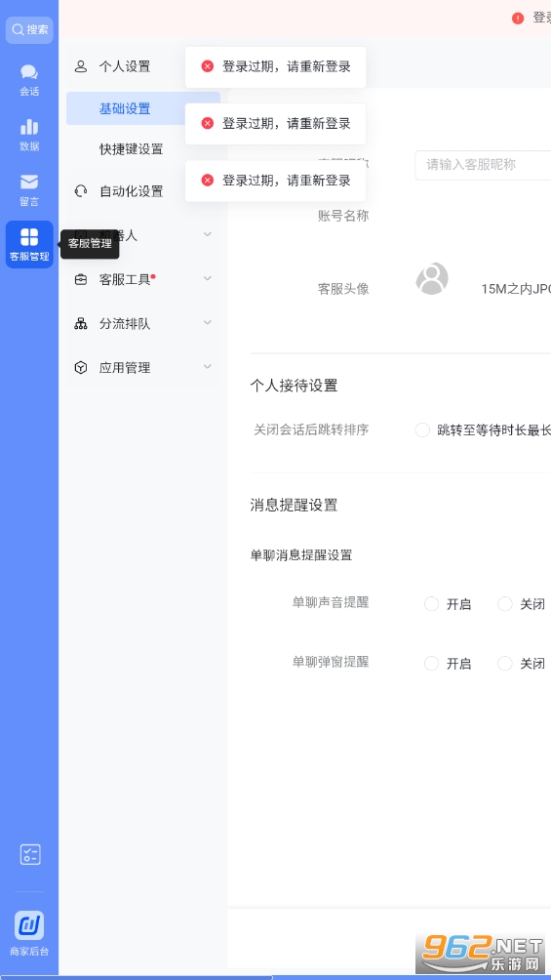Click the 客服头像 avatar placeholder
This screenshot has width=551, height=980.
432,279
